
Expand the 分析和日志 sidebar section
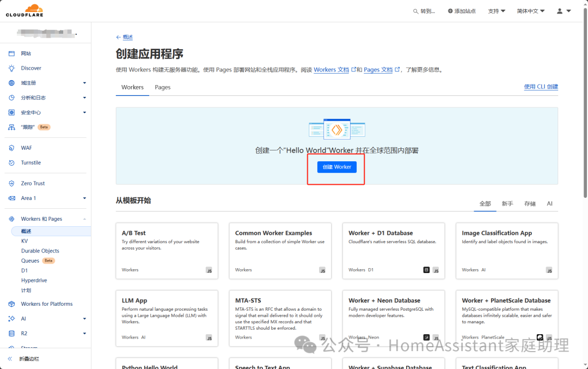pos(84,98)
